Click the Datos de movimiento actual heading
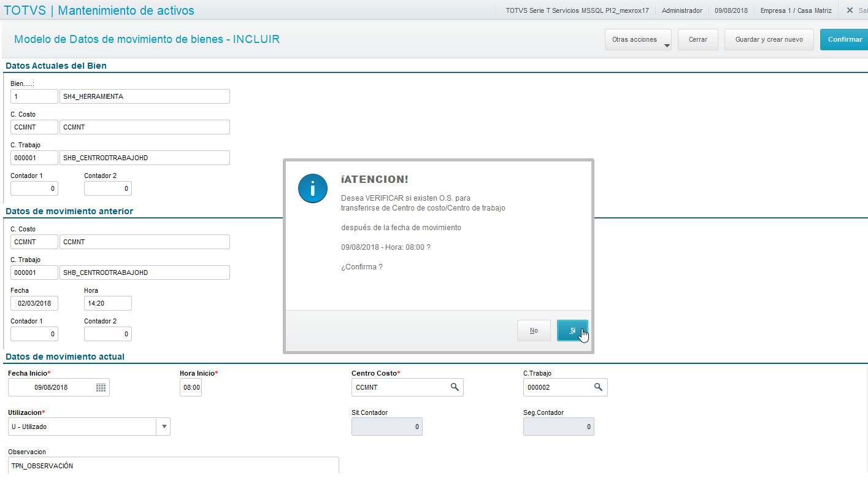The image size is (868, 491). tap(65, 357)
